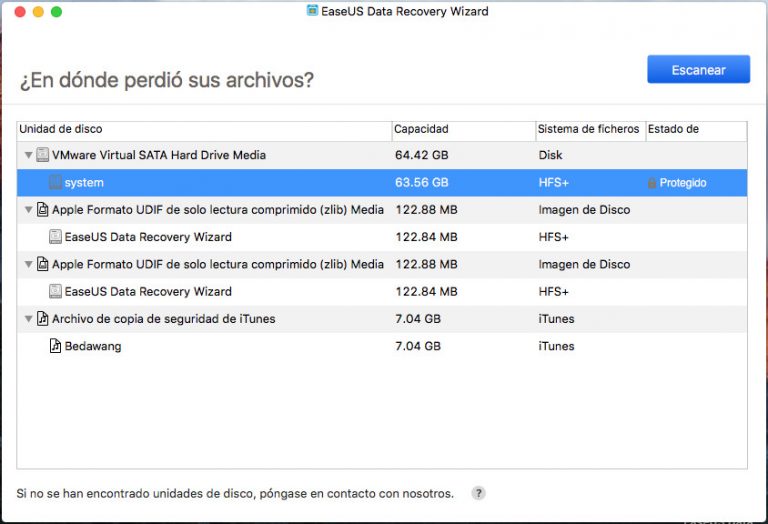The image size is (768, 524).
Task: Open the question mark help button
Action: (479, 493)
